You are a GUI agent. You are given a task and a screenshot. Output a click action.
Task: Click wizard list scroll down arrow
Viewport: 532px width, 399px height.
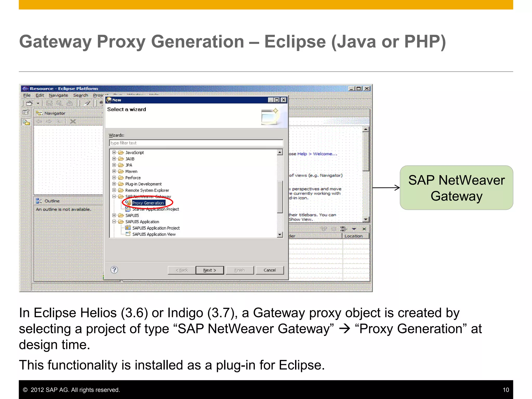[280, 235]
